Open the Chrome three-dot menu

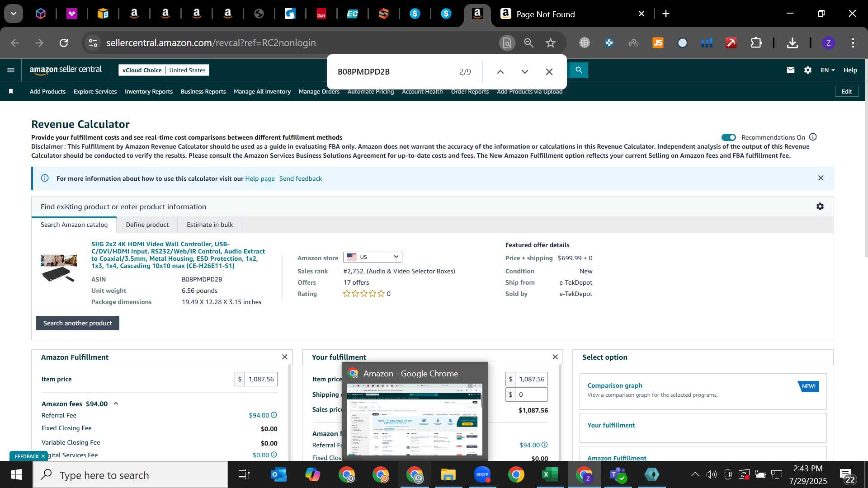853,43
